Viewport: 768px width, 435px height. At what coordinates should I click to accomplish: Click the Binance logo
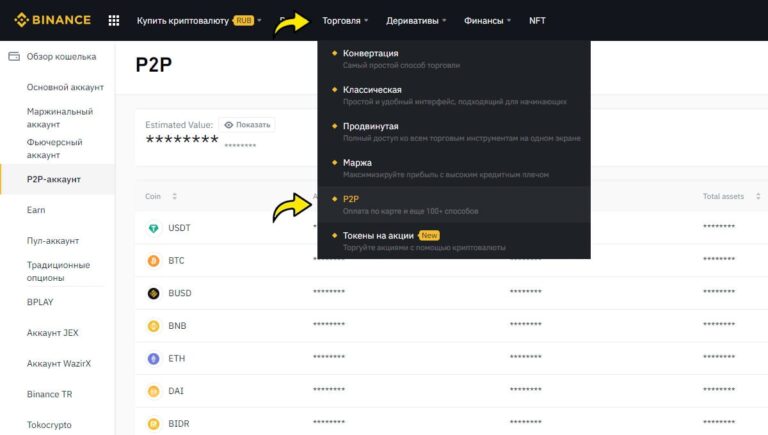(x=53, y=20)
